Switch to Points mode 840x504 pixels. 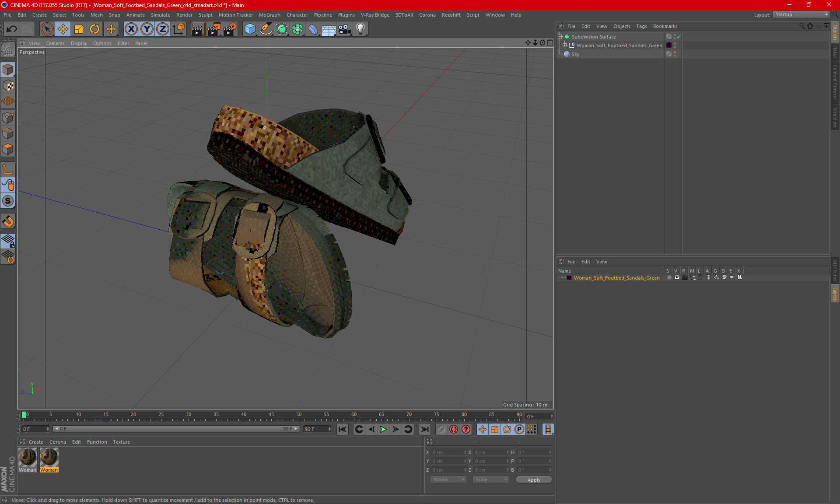click(8, 118)
